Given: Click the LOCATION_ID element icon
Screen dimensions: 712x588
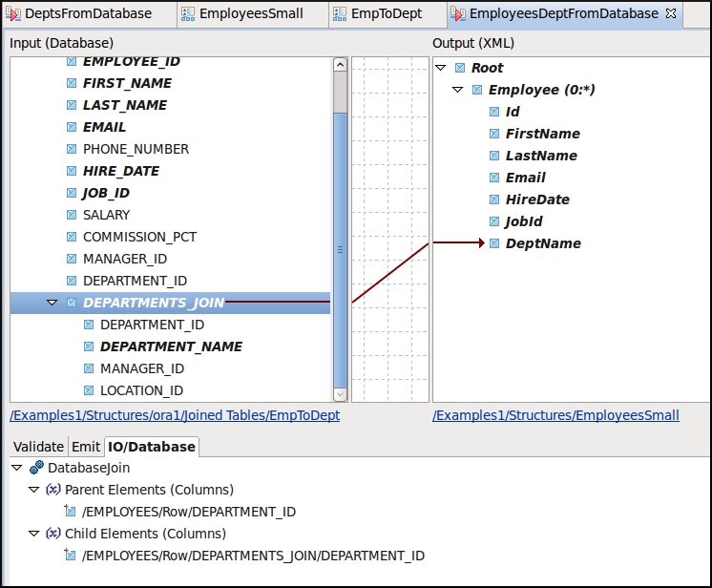Looking at the screenshot, I should 89,390.
